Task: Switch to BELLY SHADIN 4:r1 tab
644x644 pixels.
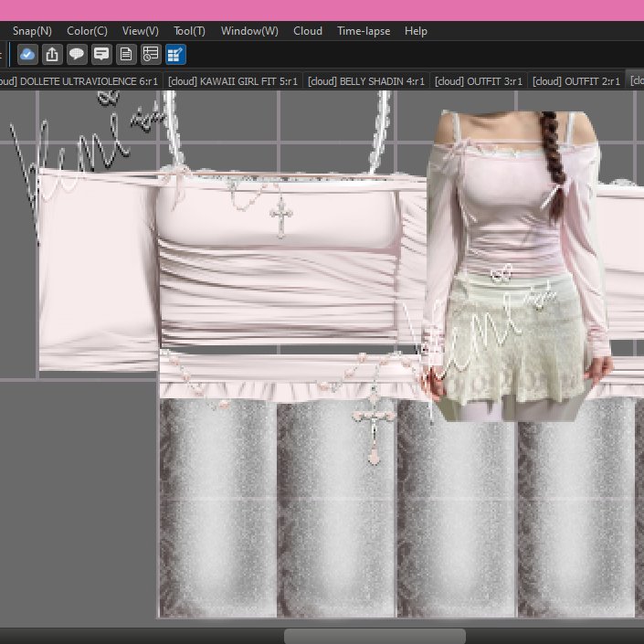Action: 366,81
